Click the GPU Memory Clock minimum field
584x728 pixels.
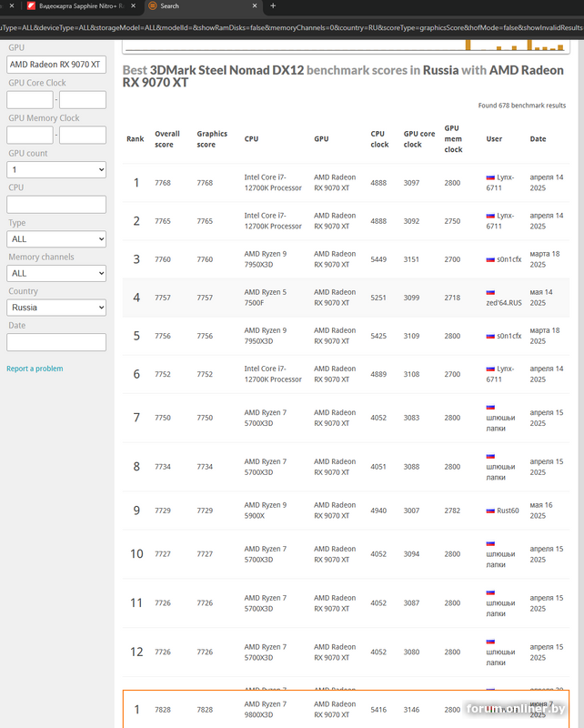30,135
